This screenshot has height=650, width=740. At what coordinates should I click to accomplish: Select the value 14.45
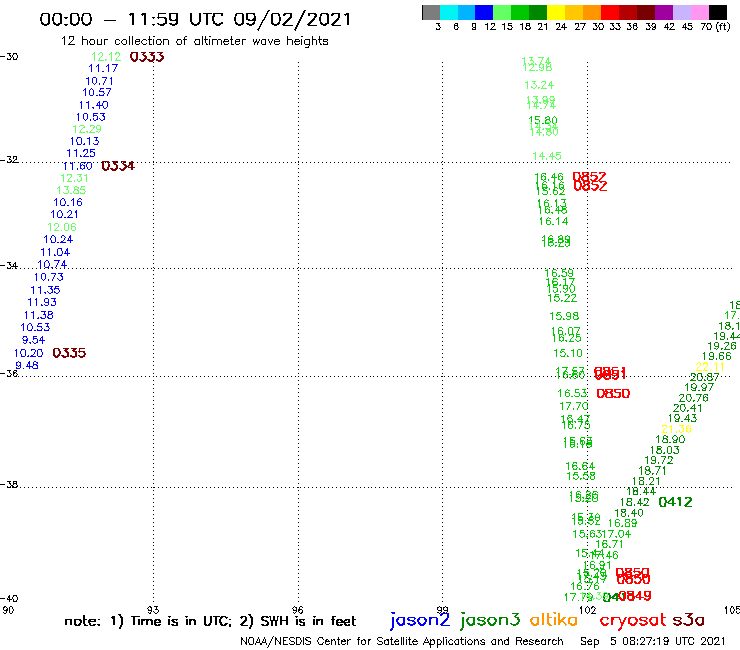pos(547,156)
